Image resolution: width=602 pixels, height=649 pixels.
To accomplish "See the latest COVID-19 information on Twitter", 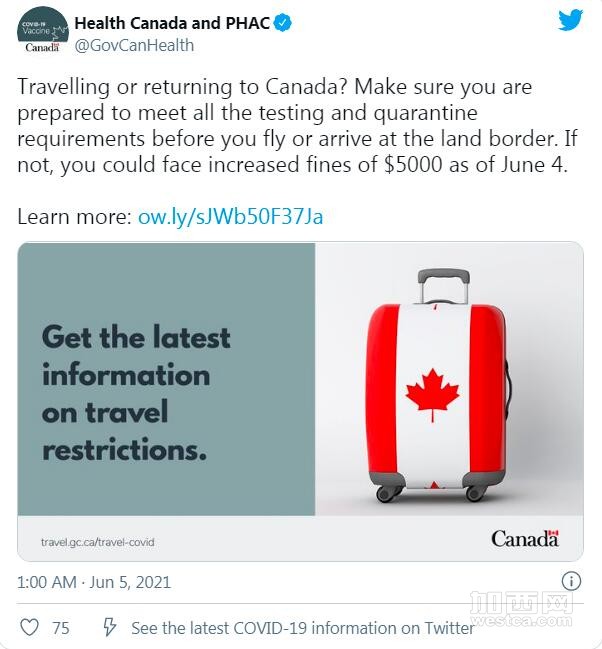I will click(x=303, y=628).
